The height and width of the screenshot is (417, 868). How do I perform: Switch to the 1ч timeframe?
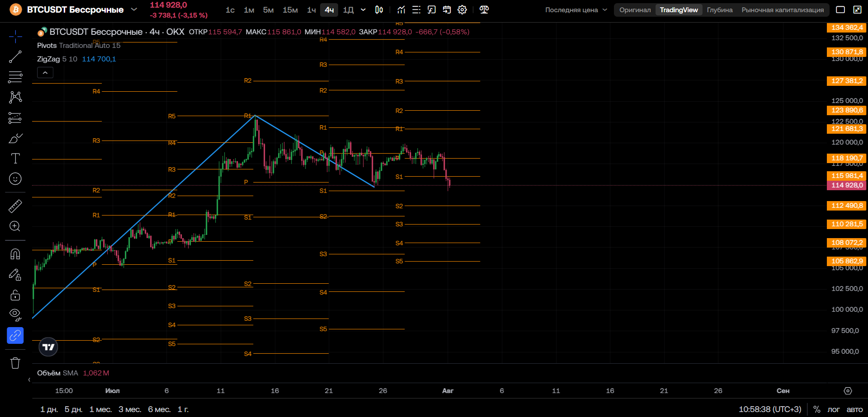tap(311, 10)
